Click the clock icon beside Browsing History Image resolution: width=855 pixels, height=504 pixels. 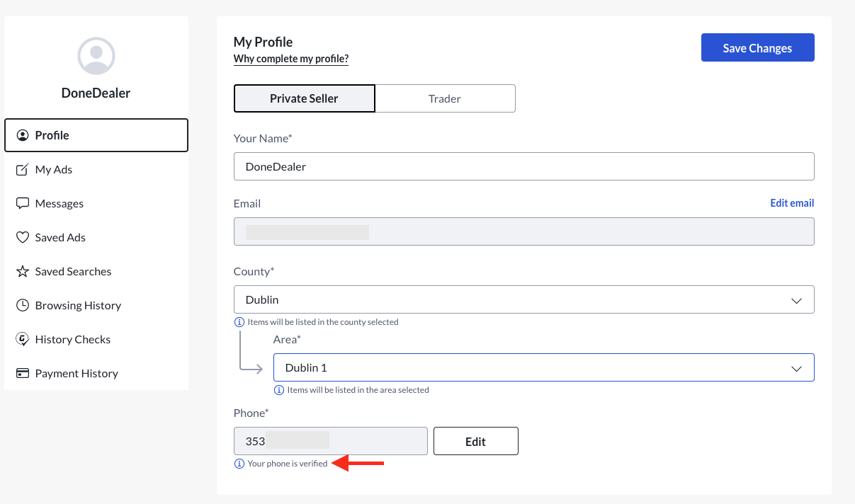pos(23,306)
